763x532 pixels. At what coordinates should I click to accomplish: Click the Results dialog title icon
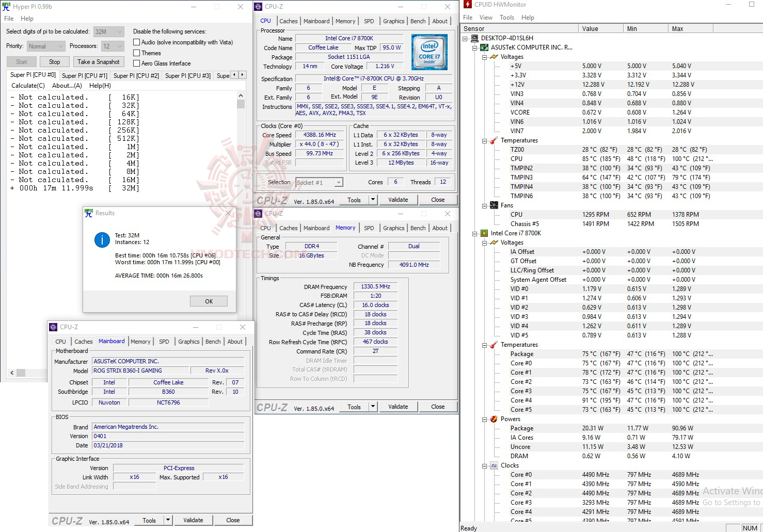click(89, 213)
